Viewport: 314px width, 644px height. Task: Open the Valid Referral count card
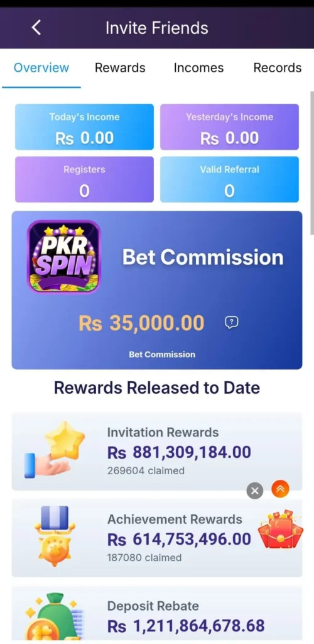pos(230,179)
